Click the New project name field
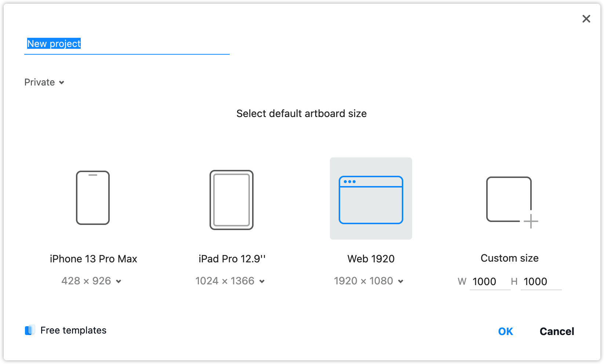The image size is (604, 364). (x=127, y=44)
